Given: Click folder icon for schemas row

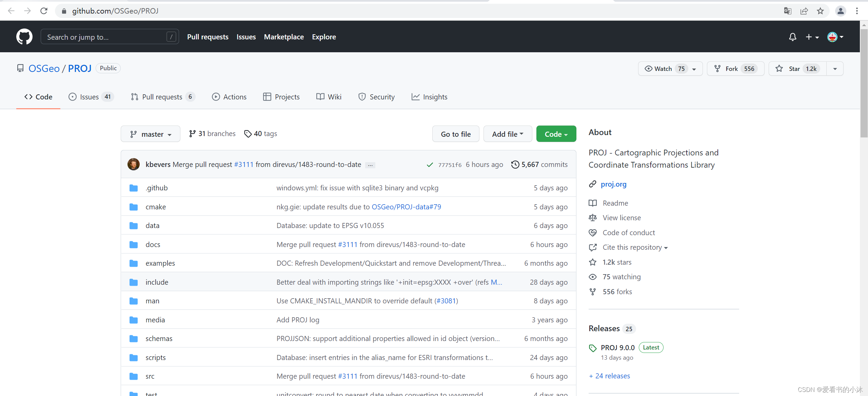Looking at the screenshot, I should pos(134,339).
